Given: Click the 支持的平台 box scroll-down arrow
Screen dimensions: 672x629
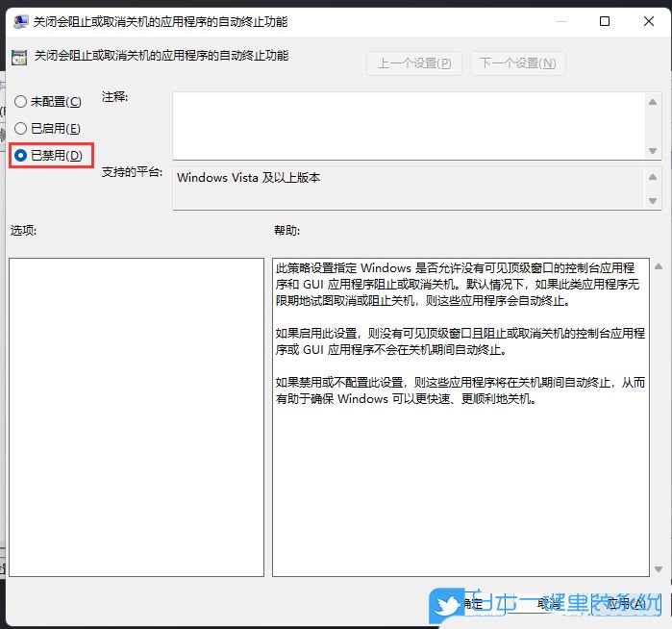Looking at the screenshot, I should tap(653, 201).
